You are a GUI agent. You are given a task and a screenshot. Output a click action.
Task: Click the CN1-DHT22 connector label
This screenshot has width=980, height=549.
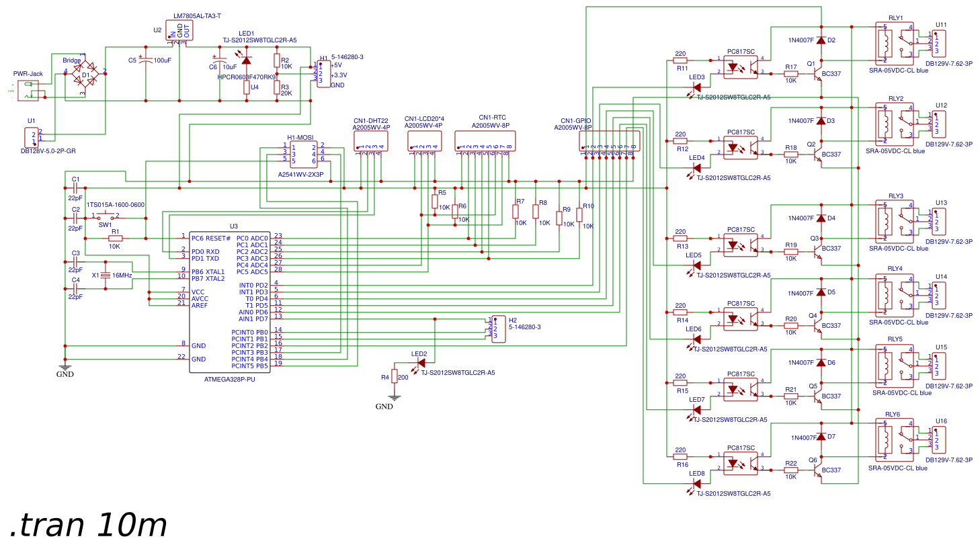click(x=371, y=121)
